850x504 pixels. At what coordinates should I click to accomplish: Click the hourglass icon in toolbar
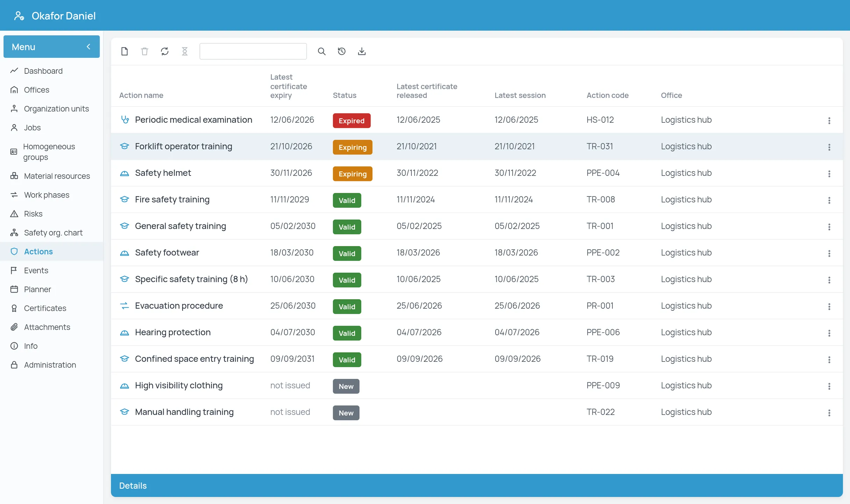pos(185,51)
